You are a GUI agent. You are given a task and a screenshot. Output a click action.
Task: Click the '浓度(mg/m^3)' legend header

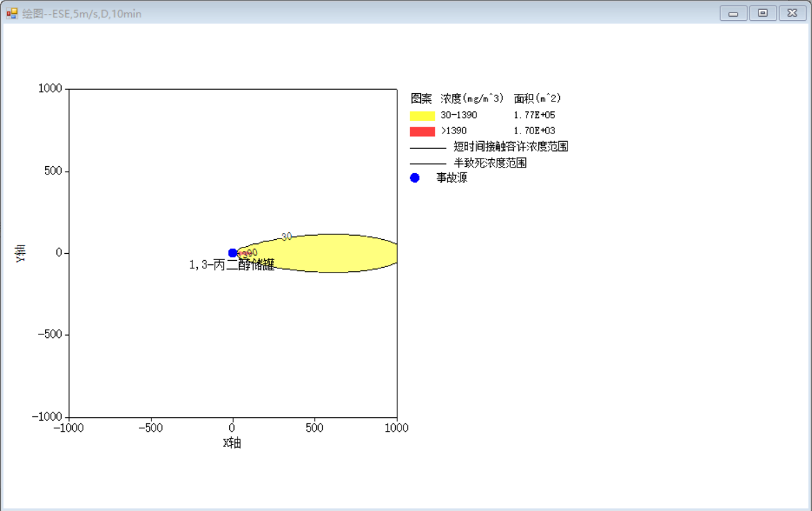(472, 99)
